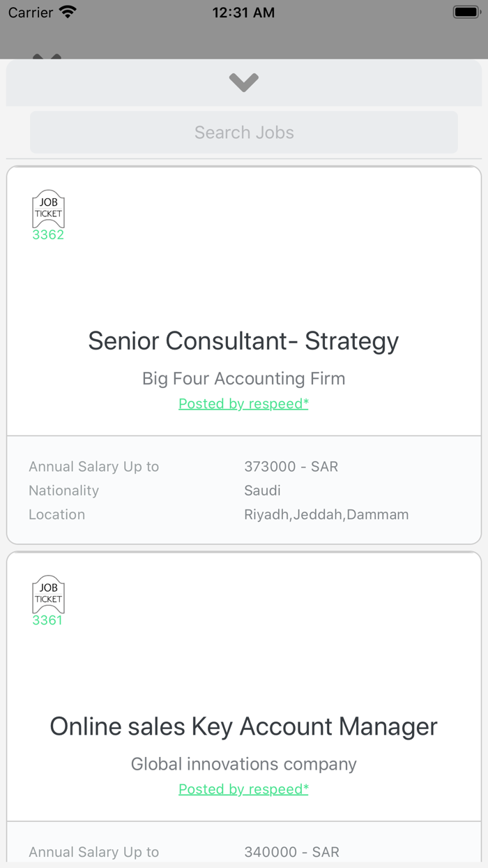This screenshot has height=868, width=488.
Task: Click the Job Ticket icon numbered 3361
Action: [x=48, y=594]
